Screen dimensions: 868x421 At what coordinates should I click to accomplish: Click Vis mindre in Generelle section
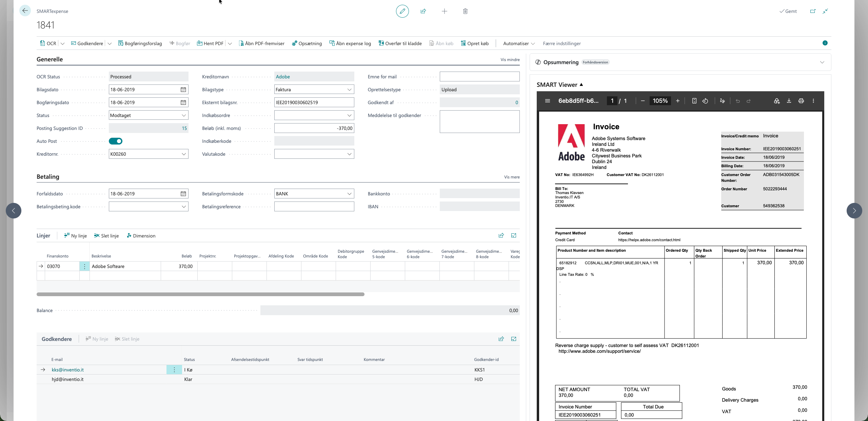click(x=510, y=60)
